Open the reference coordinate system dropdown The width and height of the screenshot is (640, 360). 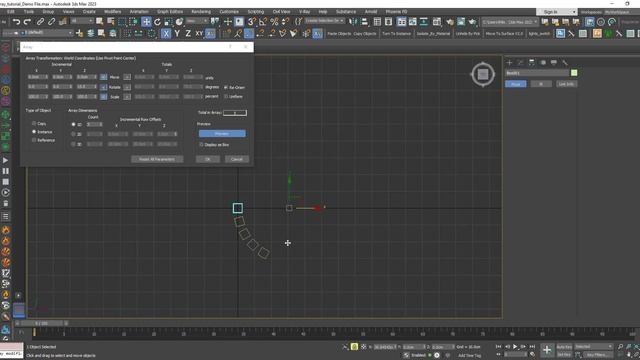click(x=197, y=21)
